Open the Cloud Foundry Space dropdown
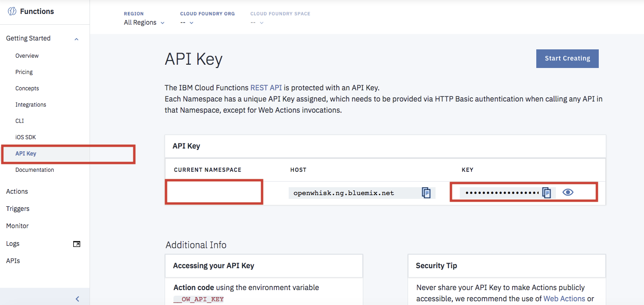 [257, 22]
